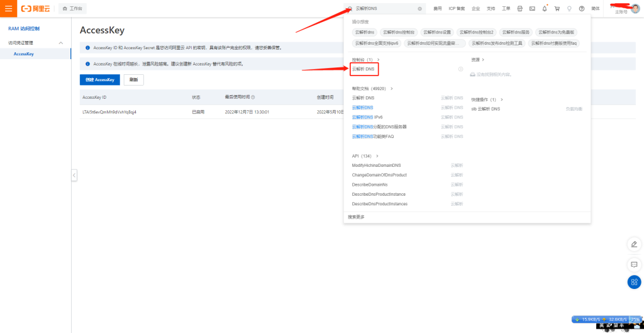Open the shopping cart icon

click(x=557, y=8)
